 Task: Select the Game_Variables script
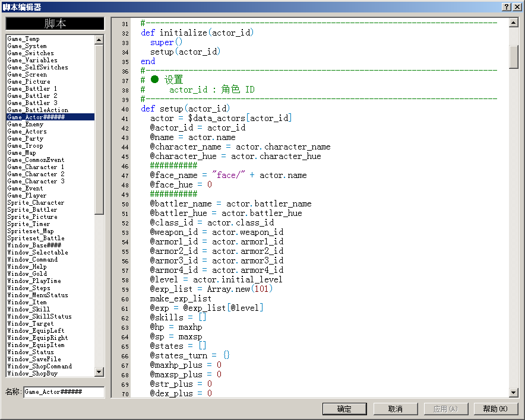[50, 60]
